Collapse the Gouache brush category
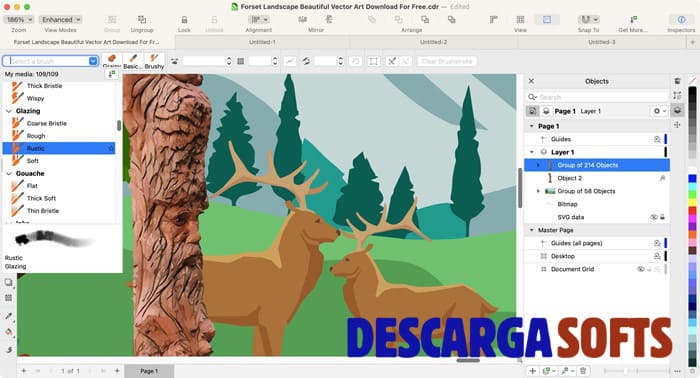 tap(9, 173)
